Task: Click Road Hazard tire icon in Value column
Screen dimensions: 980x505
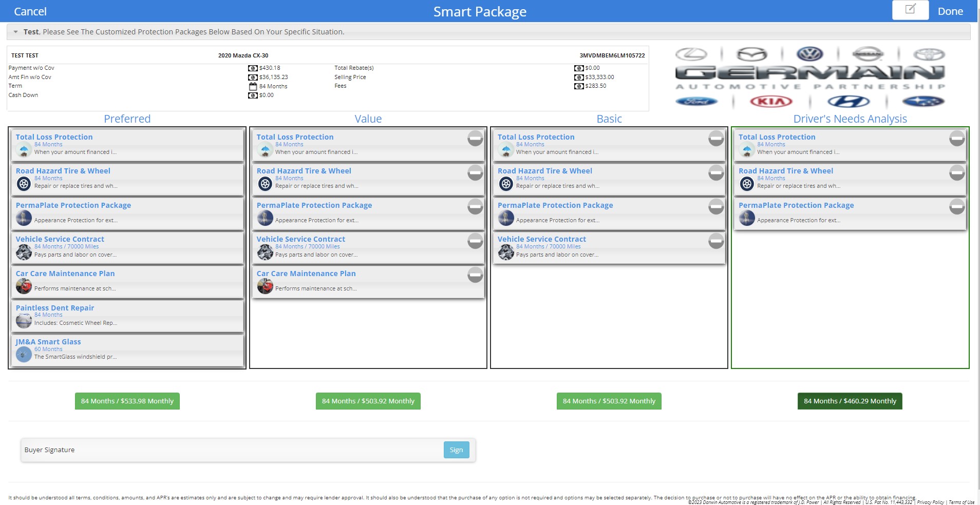Action: pos(265,183)
